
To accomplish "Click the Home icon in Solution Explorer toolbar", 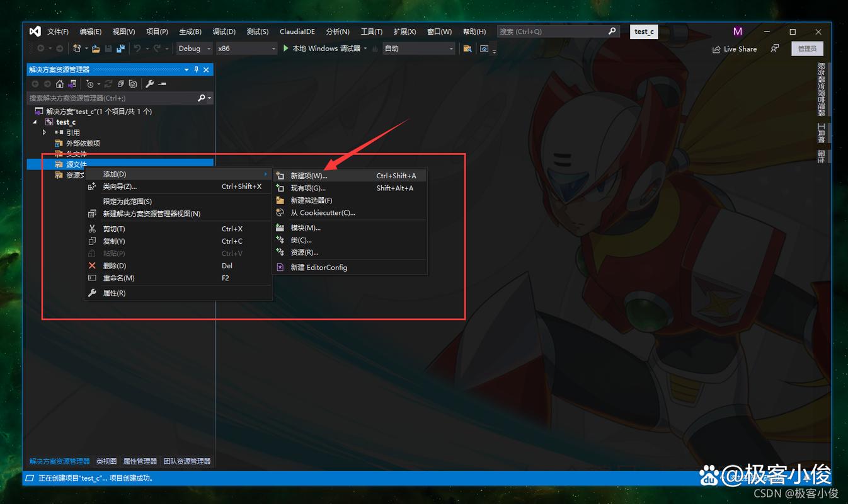I will click(x=60, y=84).
